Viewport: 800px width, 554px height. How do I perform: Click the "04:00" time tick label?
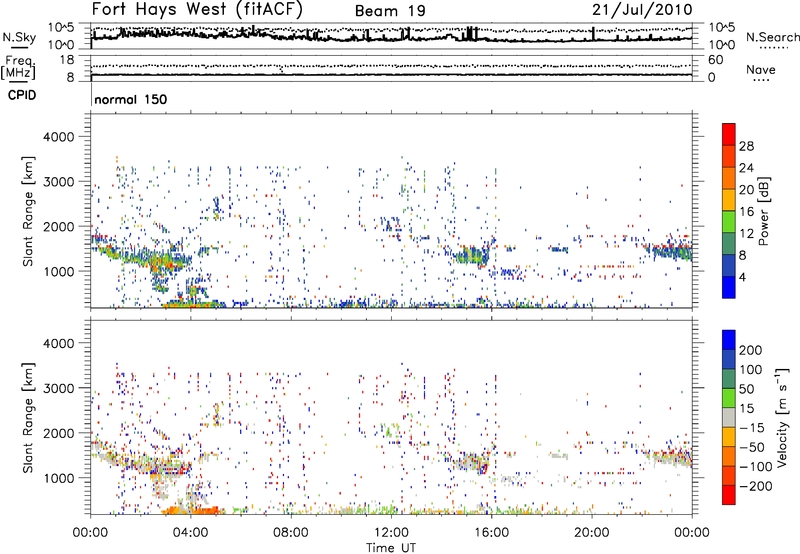(191, 533)
